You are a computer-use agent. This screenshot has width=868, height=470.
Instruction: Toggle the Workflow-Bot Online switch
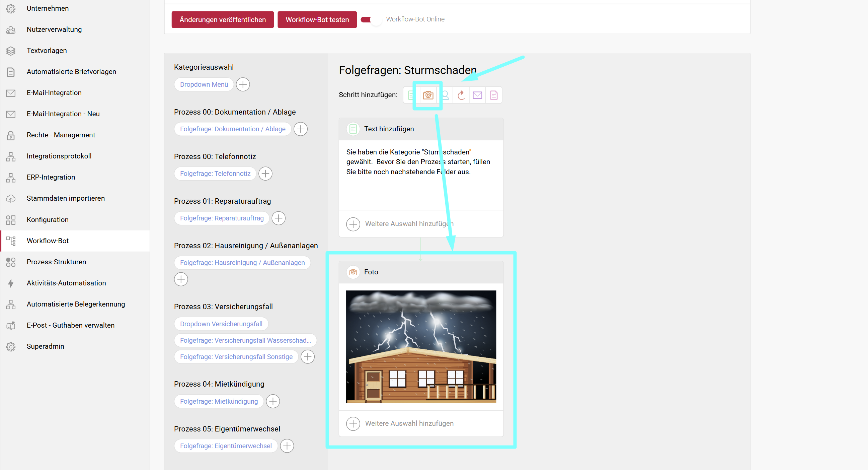click(x=371, y=19)
